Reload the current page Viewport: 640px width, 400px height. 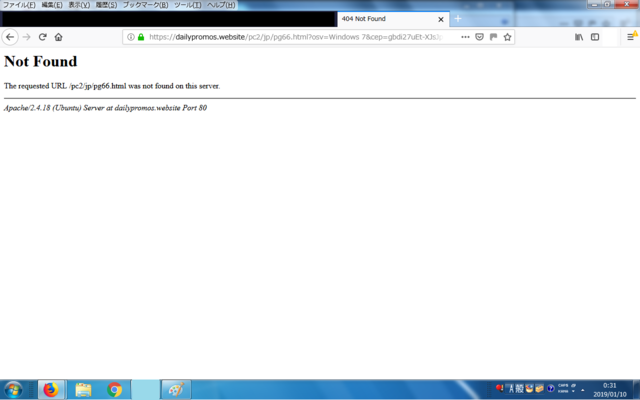click(42, 37)
